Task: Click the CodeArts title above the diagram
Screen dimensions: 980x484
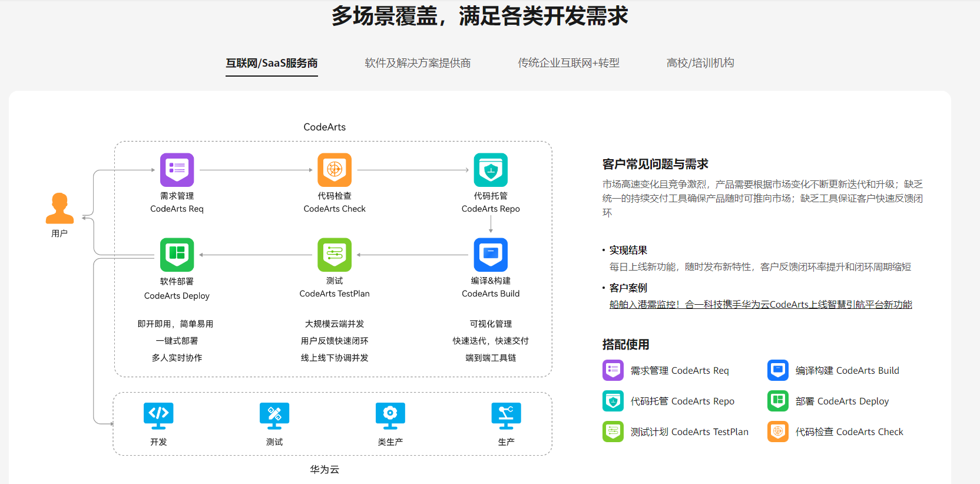Action: [x=325, y=127]
